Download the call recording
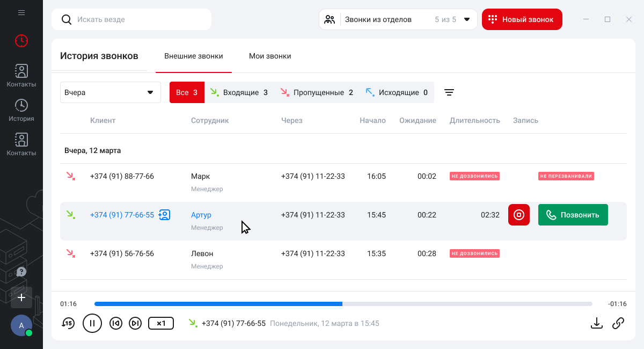The height and width of the screenshot is (349, 644). pos(596,323)
